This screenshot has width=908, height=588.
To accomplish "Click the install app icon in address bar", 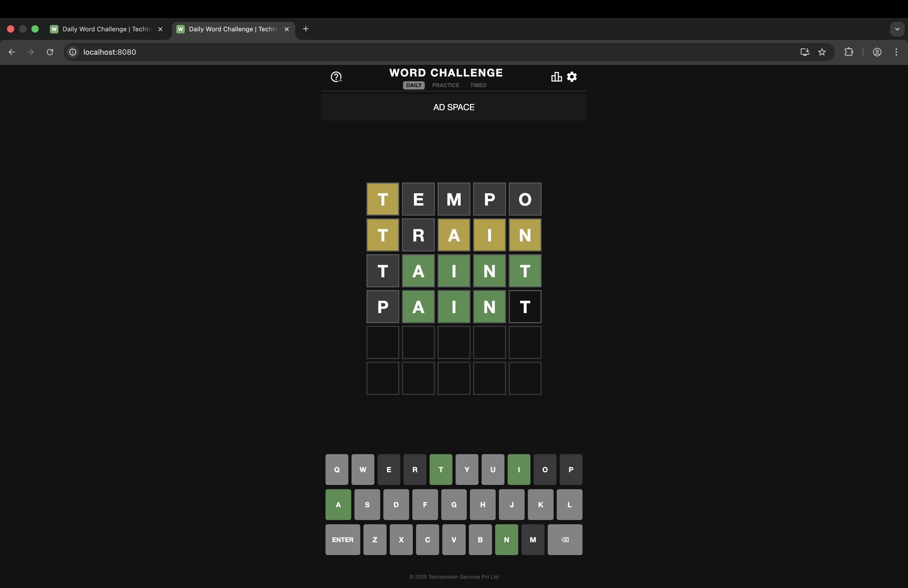I will tap(805, 52).
